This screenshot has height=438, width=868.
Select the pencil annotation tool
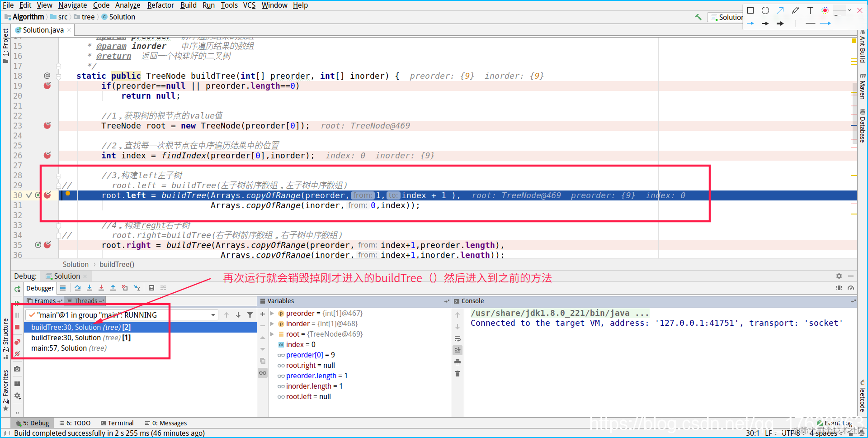(x=795, y=10)
